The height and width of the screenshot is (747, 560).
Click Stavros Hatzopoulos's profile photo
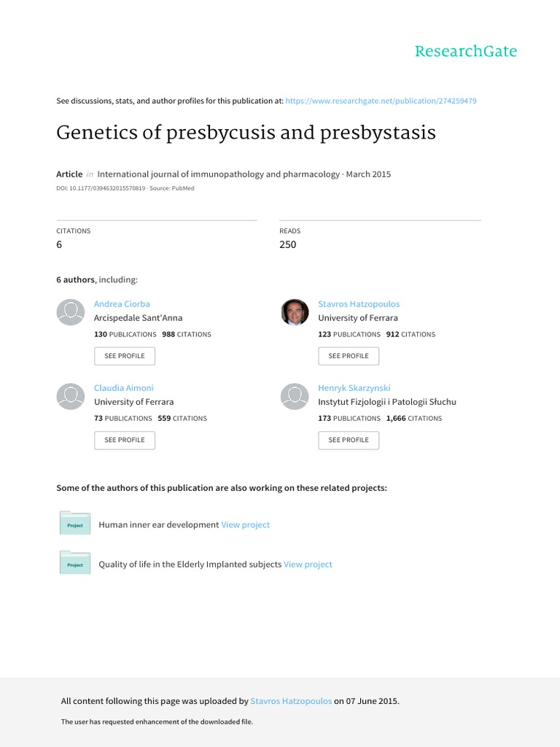[x=295, y=312]
